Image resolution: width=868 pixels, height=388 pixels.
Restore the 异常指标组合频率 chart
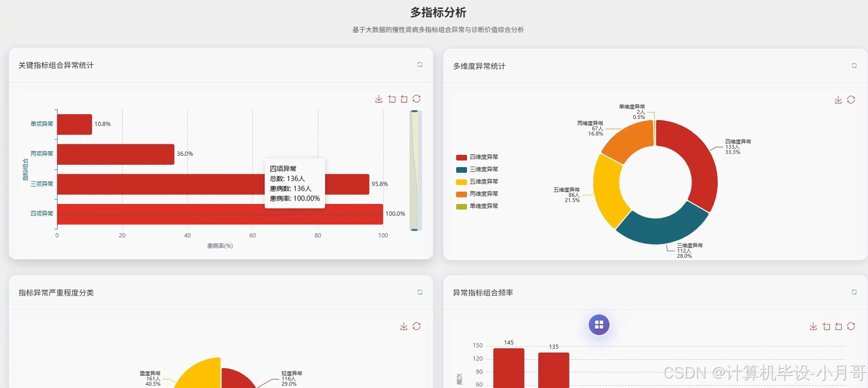(x=851, y=326)
